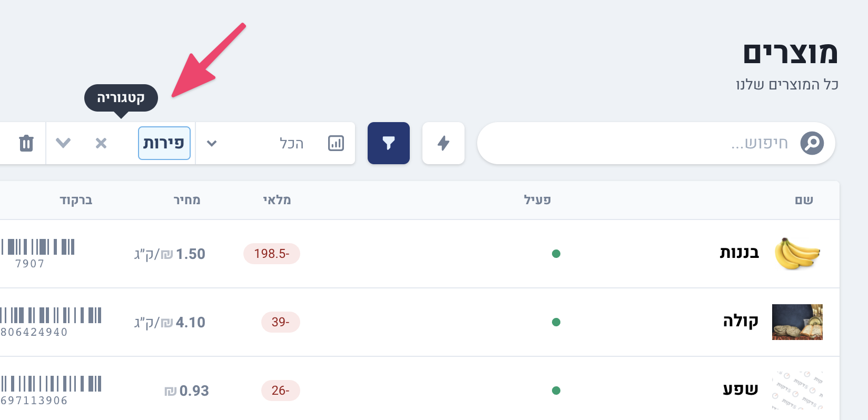Screen dimensions: 868x420
Task: Open the קולה product thumbnail
Action: (x=797, y=322)
